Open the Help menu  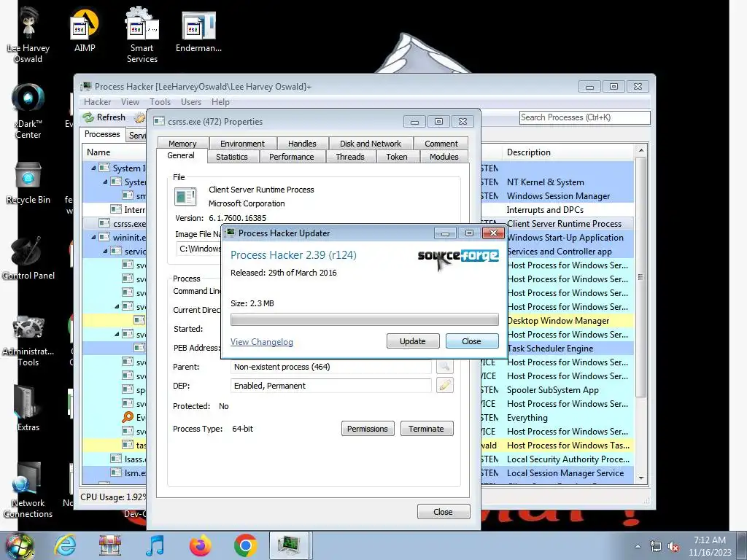point(220,102)
